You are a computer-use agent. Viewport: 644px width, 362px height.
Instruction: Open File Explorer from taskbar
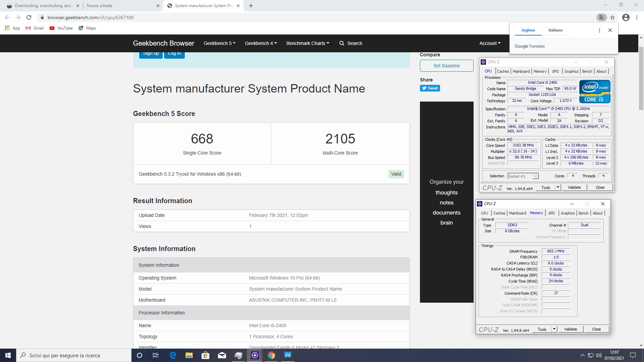189,355
